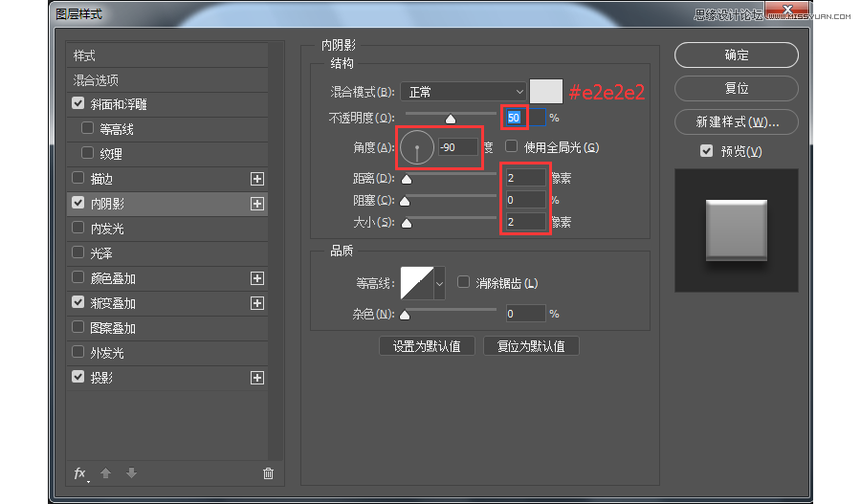Click the angle dial control
This screenshot has height=504, width=861.
click(417, 147)
